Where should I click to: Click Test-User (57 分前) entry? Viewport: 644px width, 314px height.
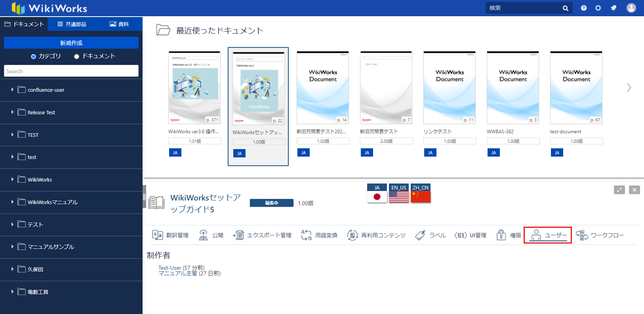(181, 268)
